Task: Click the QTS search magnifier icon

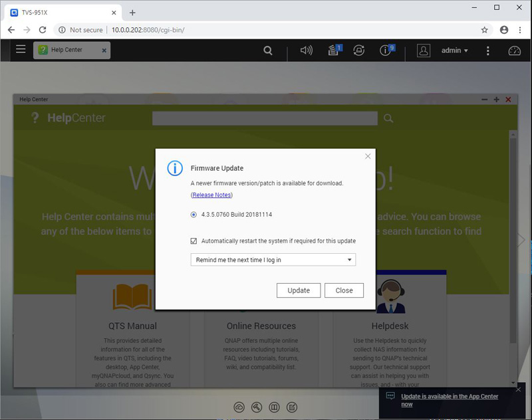Action: coord(268,51)
